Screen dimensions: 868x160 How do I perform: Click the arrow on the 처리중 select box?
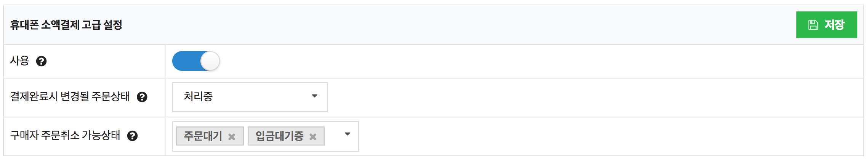click(314, 96)
